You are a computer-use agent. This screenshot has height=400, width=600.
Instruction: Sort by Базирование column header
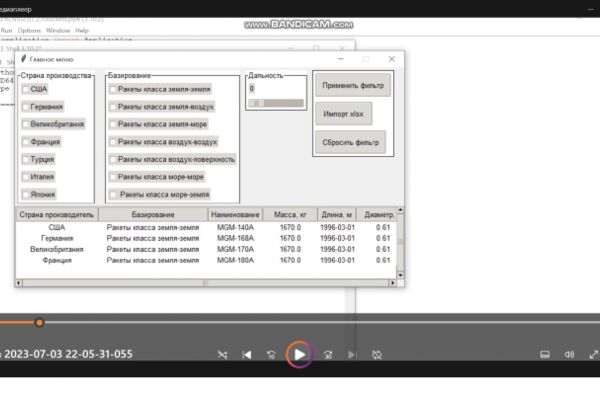pos(153,215)
